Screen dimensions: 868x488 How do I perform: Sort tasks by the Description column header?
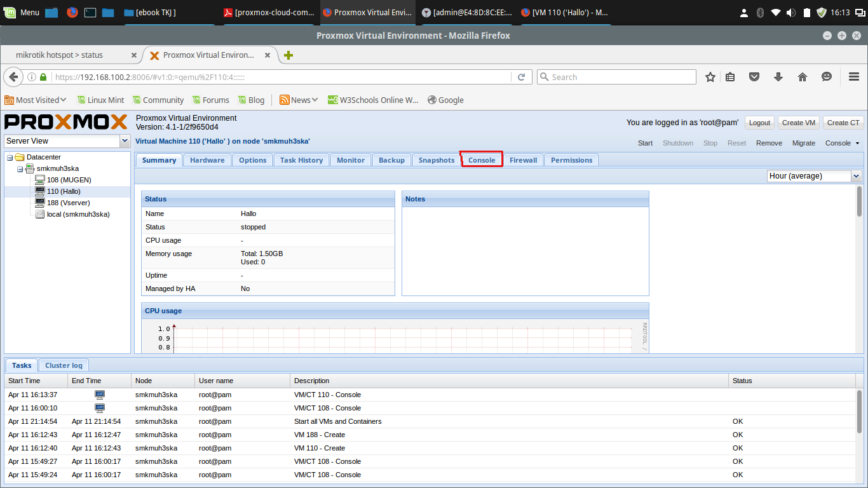click(x=509, y=381)
